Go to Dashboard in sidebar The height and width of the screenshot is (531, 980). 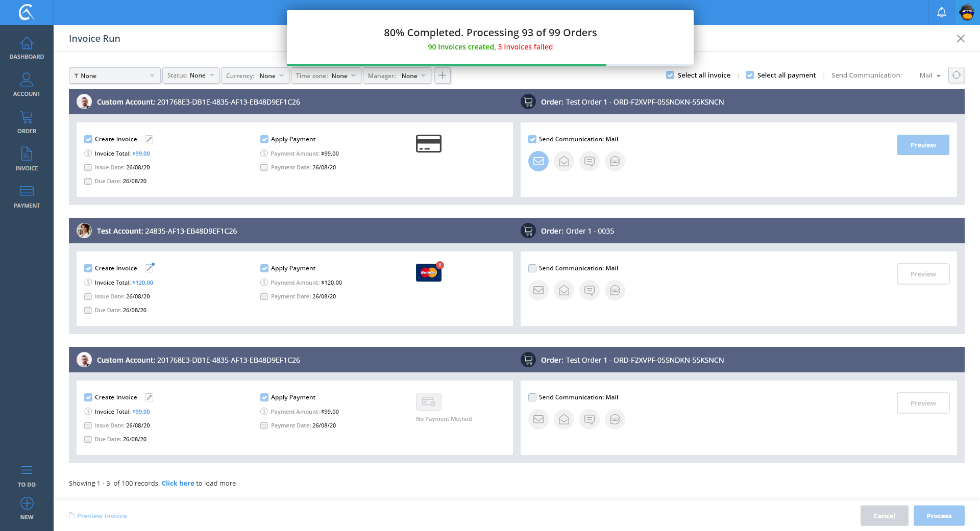27,48
